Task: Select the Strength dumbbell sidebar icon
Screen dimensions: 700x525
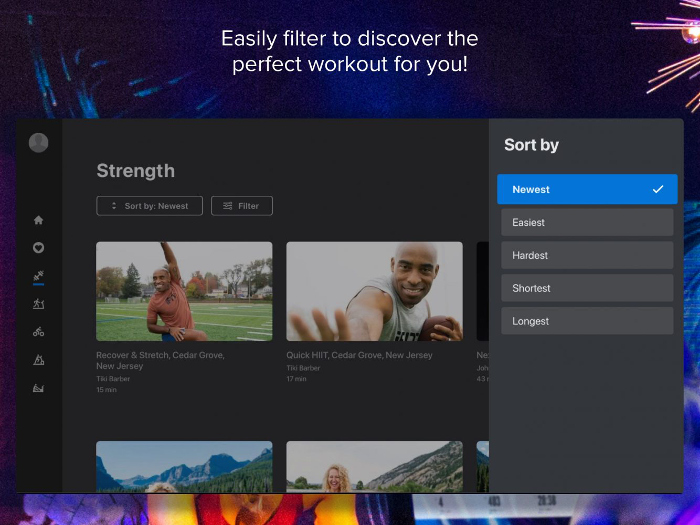Action: [38, 276]
